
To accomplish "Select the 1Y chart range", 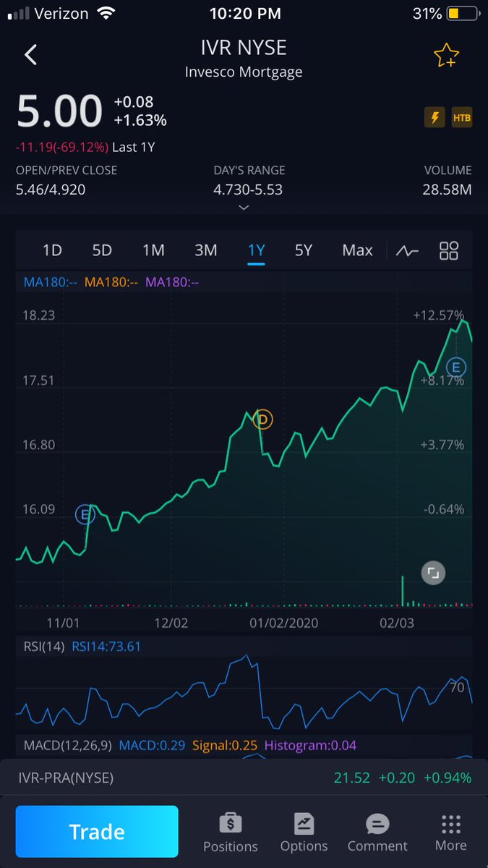I will 256,250.
